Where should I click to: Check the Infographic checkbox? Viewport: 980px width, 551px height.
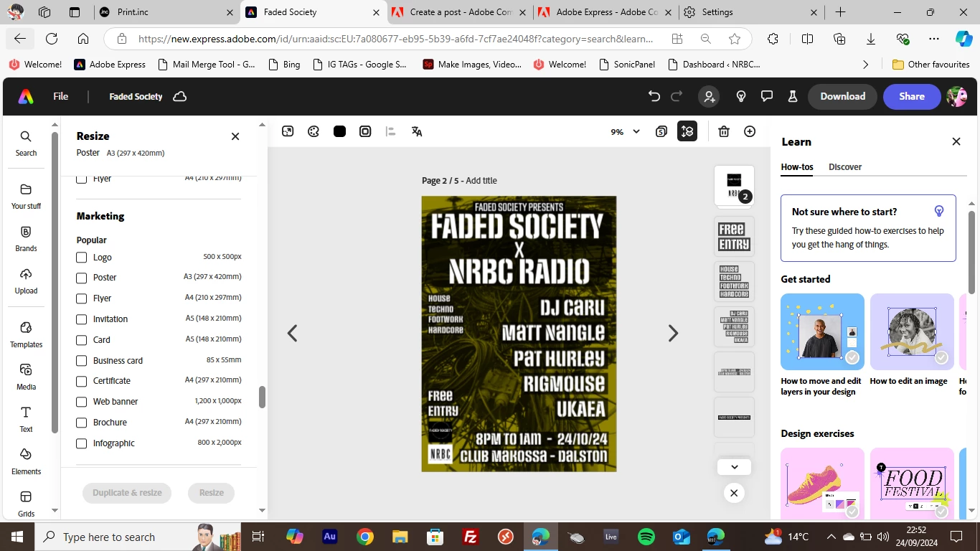(82, 443)
